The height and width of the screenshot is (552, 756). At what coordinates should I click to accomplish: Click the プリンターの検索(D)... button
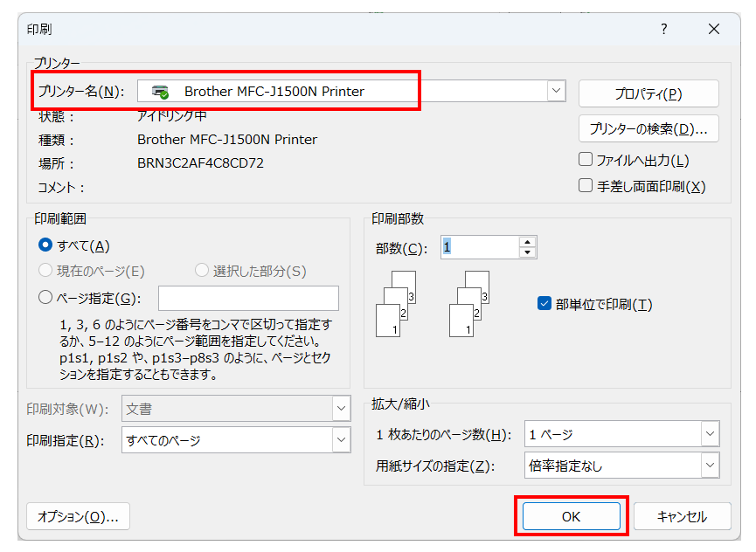click(648, 128)
